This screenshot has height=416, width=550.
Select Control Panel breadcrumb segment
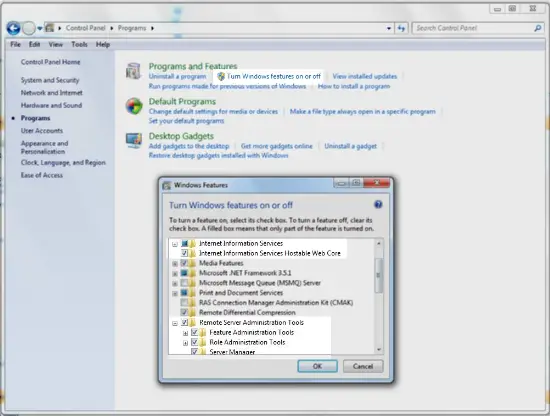(86, 28)
